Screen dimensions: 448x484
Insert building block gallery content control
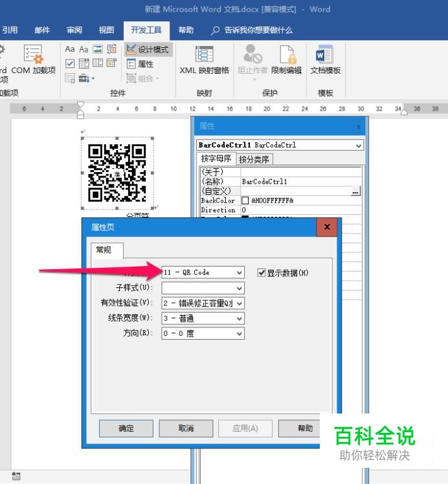click(x=111, y=49)
